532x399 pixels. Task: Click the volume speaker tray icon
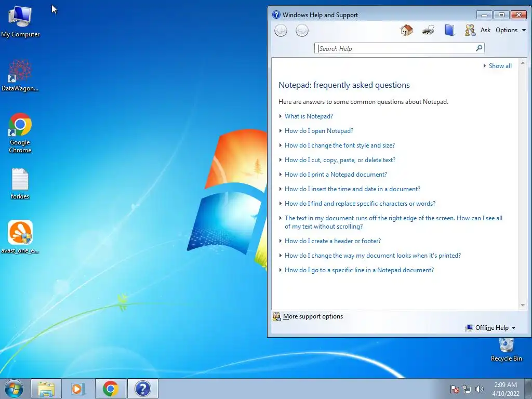480,389
